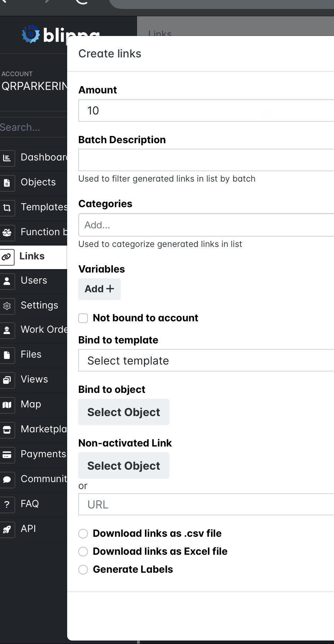This screenshot has width=334, height=644.
Task: Choose the Generate Labels radio option
Action: pos(83,570)
